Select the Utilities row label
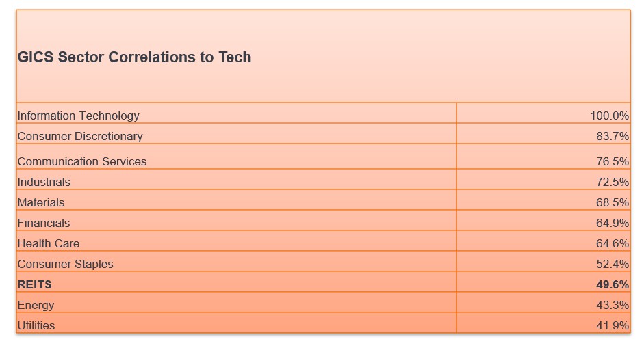This screenshot has width=644, height=350. click(x=36, y=325)
